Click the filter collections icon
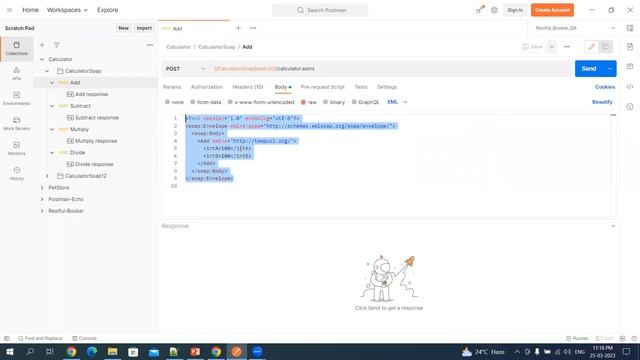The height and width of the screenshot is (360, 640). tap(56, 45)
